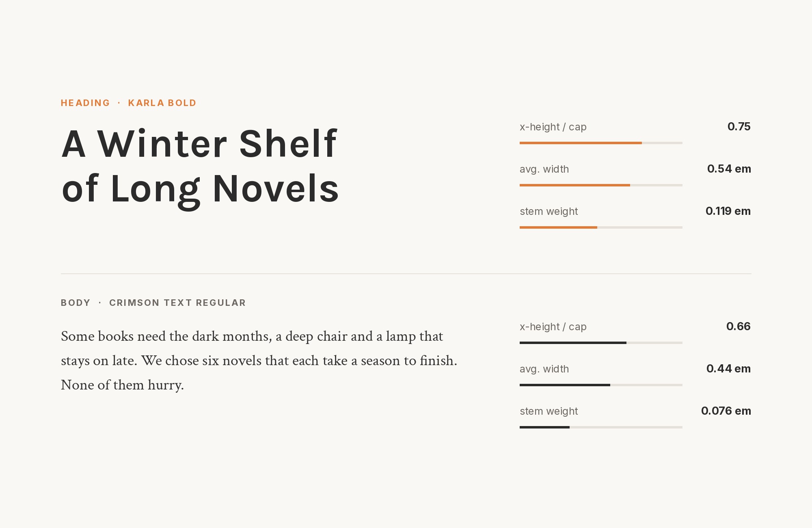
Task: Click the HEADING · KARLA BOLD label
Action: pos(128,103)
